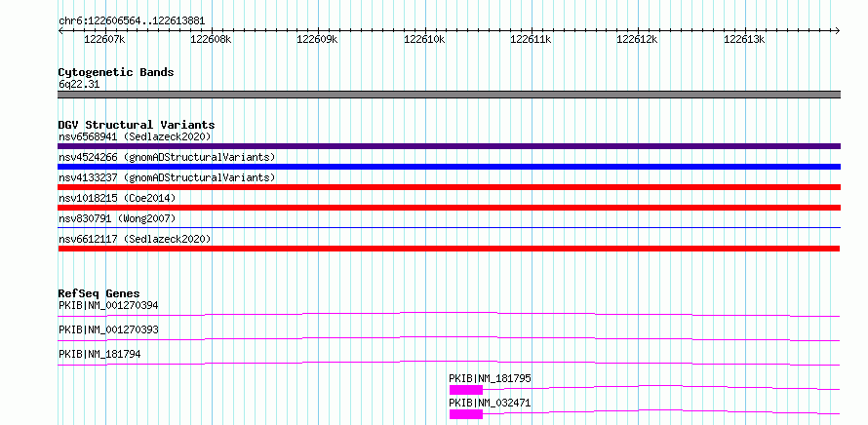Click the 122607k ruler tick label

(x=104, y=39)
